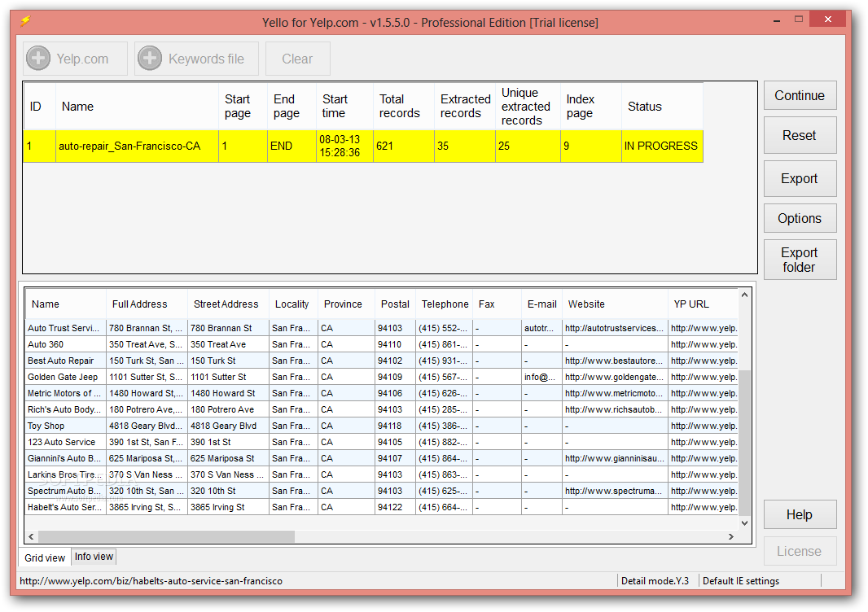Click the grid's scroll down arrow
This screenshot has width=868, height=612.
click(x=744, y=523)
